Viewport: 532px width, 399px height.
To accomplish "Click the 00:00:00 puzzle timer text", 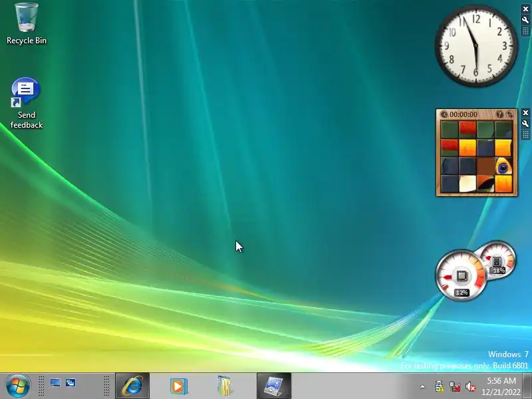I will click(464, 114).
